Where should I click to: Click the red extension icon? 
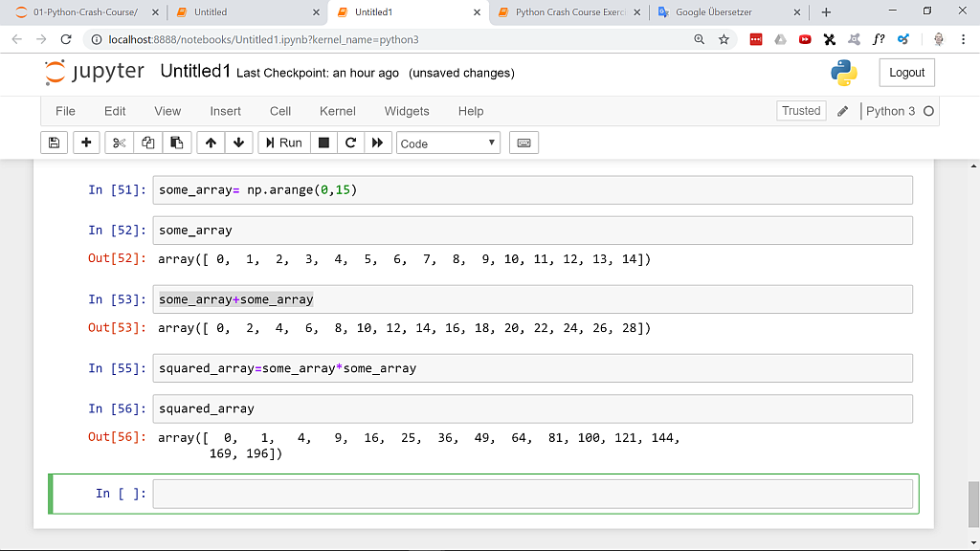pos(756,39)
